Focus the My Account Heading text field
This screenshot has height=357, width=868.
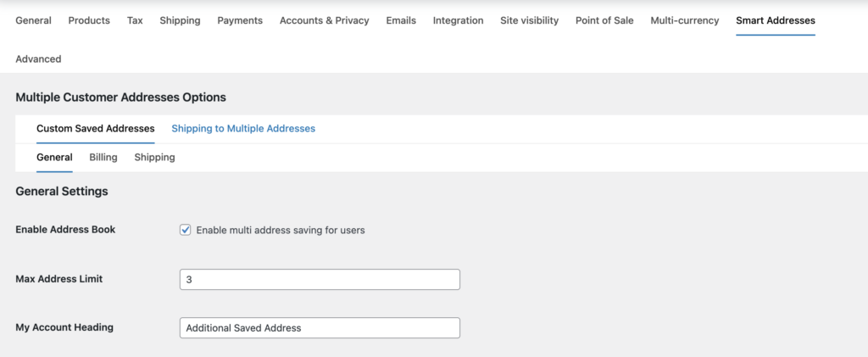[x=320, y=328]
